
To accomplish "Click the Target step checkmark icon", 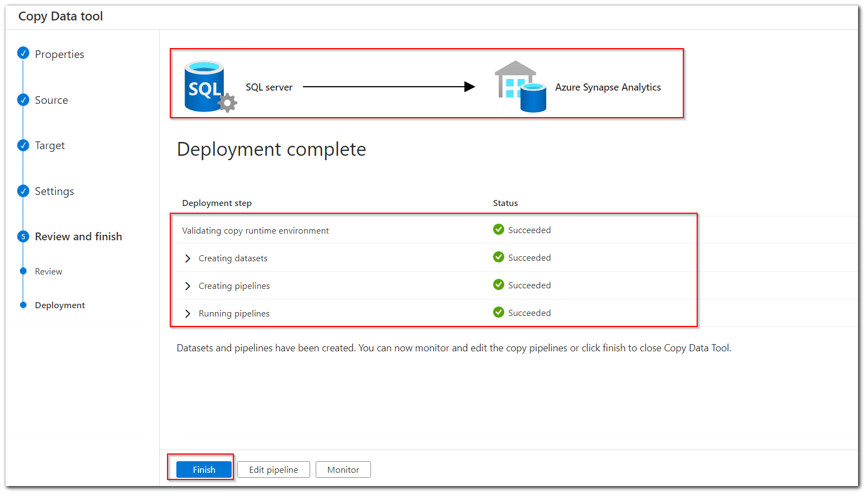I will pyautogui.click(x=23, y=145).
